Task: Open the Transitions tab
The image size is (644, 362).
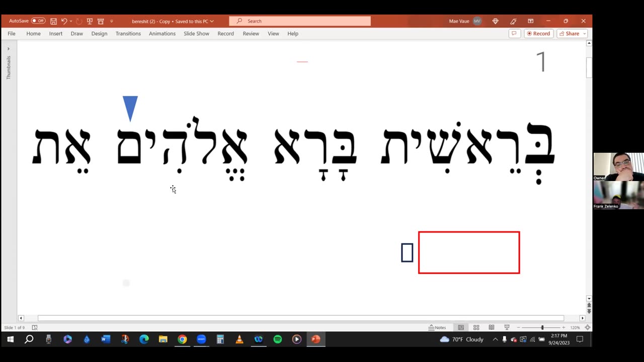Action: (128, 34)
